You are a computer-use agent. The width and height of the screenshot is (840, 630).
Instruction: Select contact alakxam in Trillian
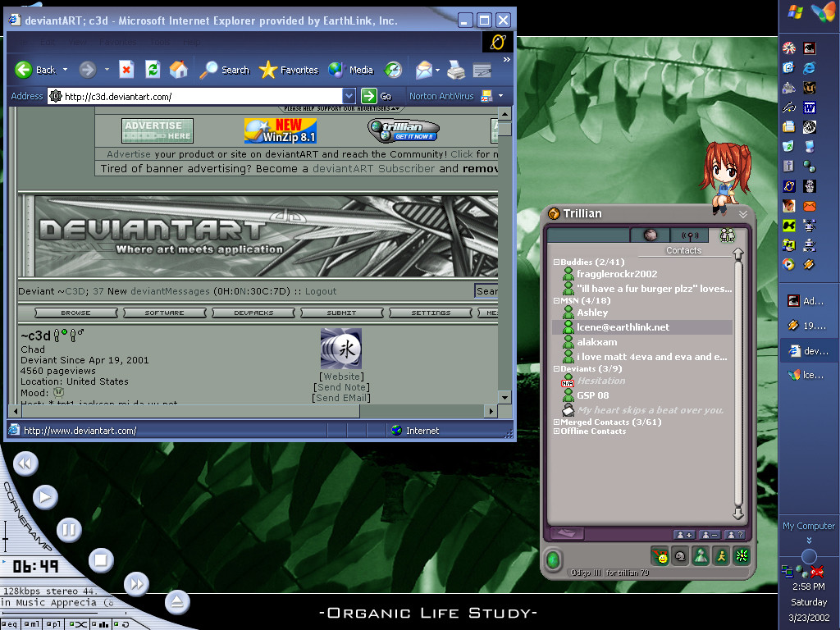pos(597,342)
